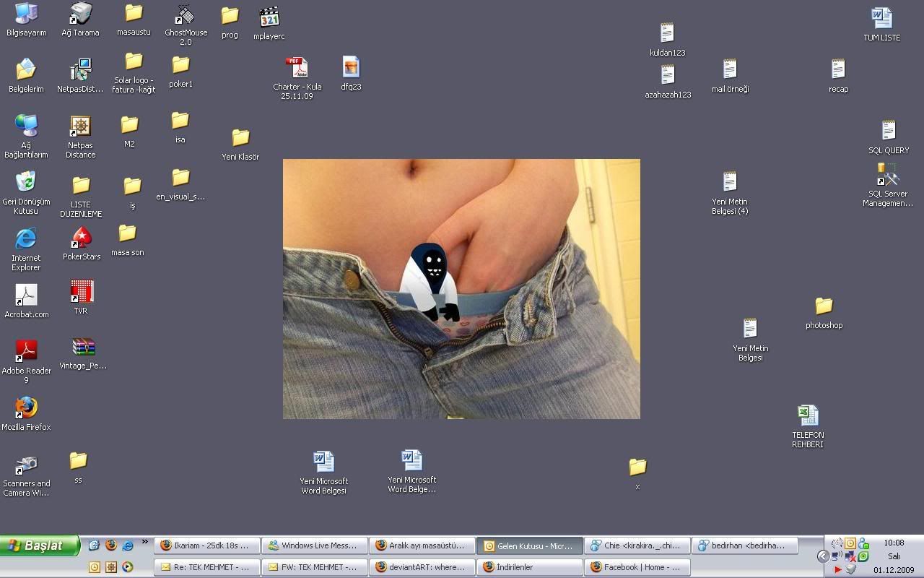This screenshot has height=578, width=924.
Task: Open the TELEFON REHBERI Excel file
Action: pos(808,416)
